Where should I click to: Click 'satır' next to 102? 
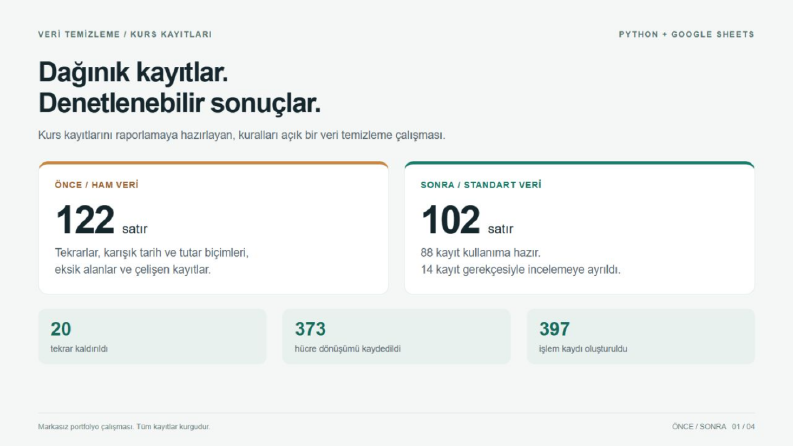500,229
